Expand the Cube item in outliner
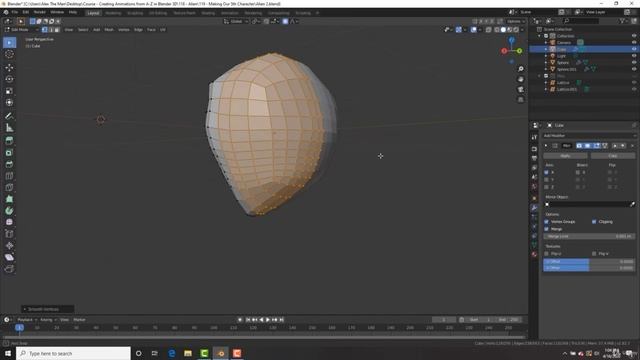 click(x=546, y=49)
